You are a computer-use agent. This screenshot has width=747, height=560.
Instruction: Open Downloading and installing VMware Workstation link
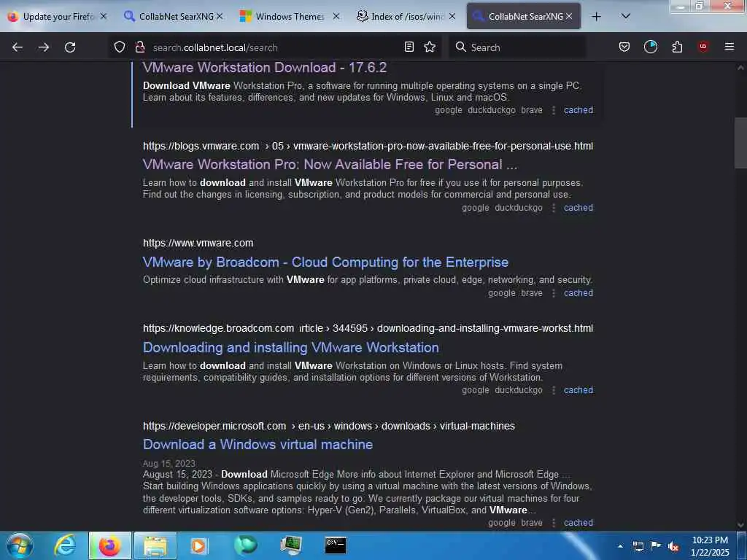tap(290, 348)
